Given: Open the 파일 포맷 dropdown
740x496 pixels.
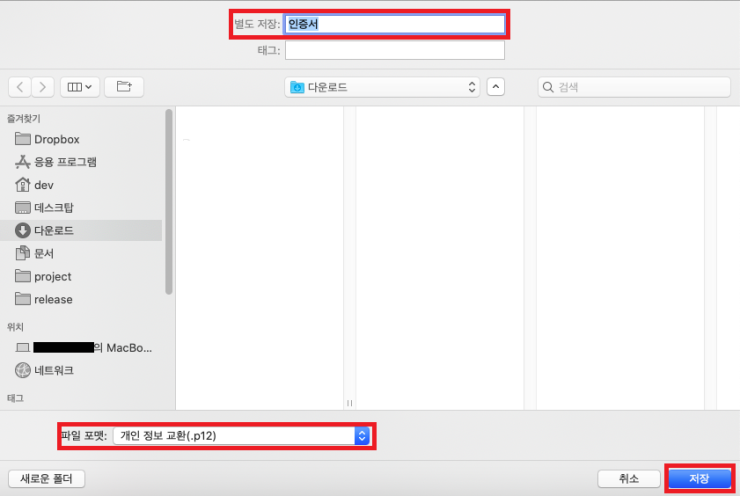Looking at the screenshot, I should (x=242, y=436).
